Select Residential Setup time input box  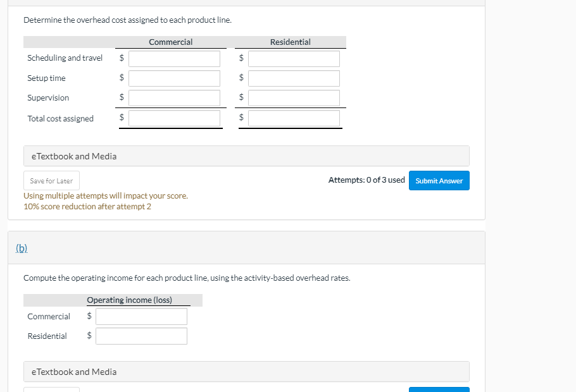pos(294,78)
